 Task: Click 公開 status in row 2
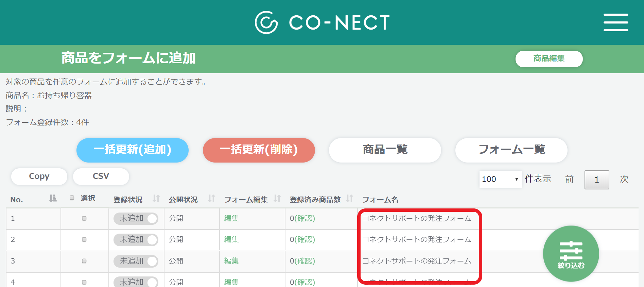click(176, 239)
